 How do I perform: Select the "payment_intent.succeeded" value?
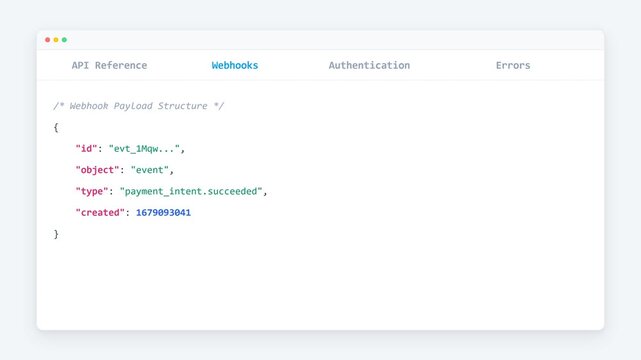[x=191, y=191]
